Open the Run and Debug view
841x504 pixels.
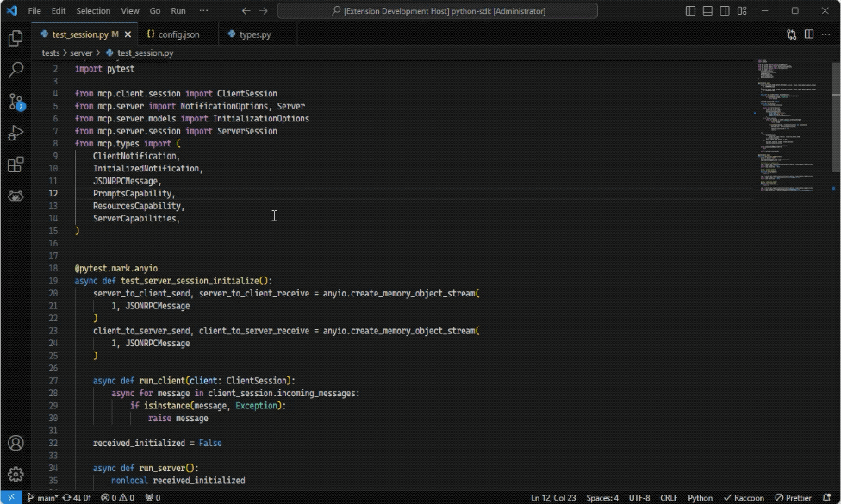[x=16, y=134]
